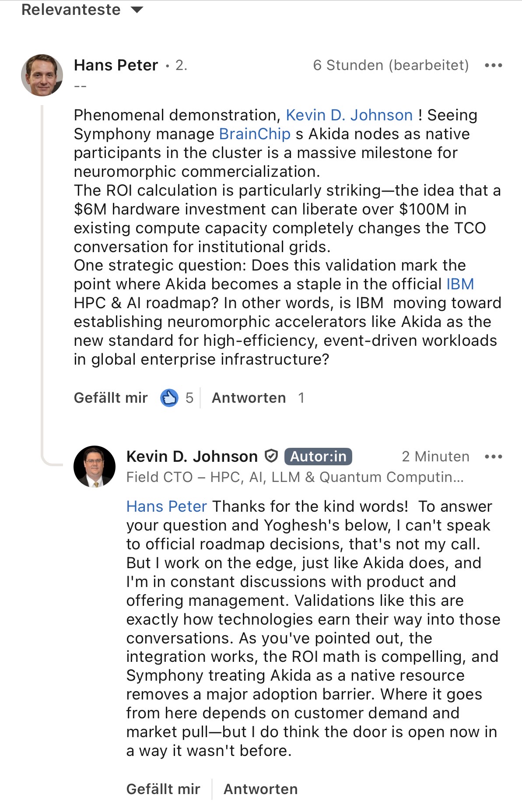Expand Kevin's truncated Field CTO headline

pyautogui.click(x=294, y=477)
